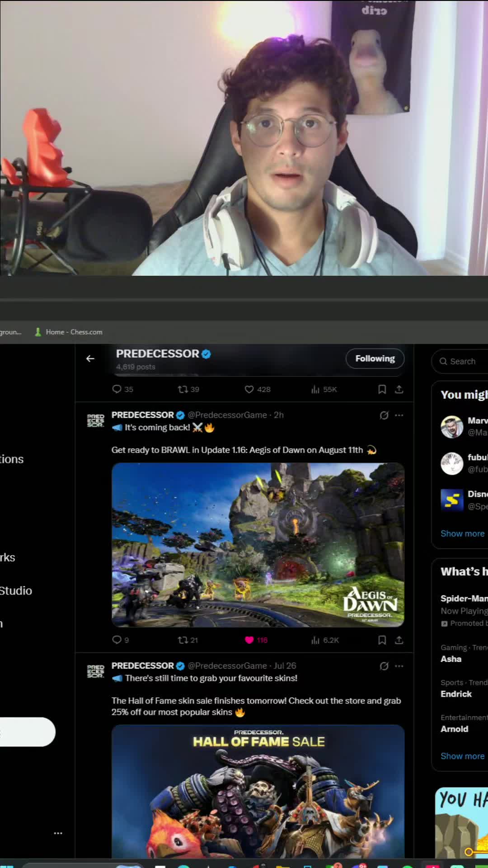
Task: Open Grok icon on the 2h post
Action: 384,415
